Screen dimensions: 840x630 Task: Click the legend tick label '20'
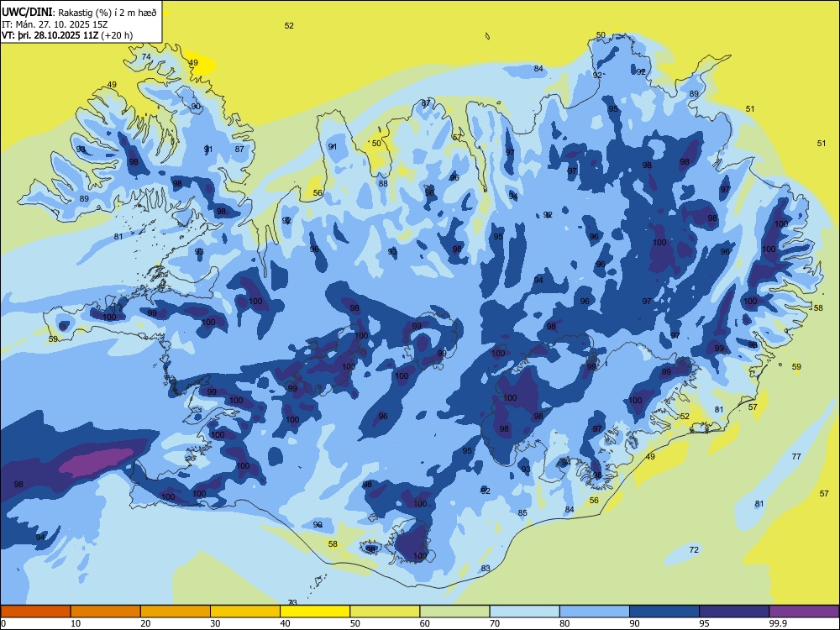point(145,623)
